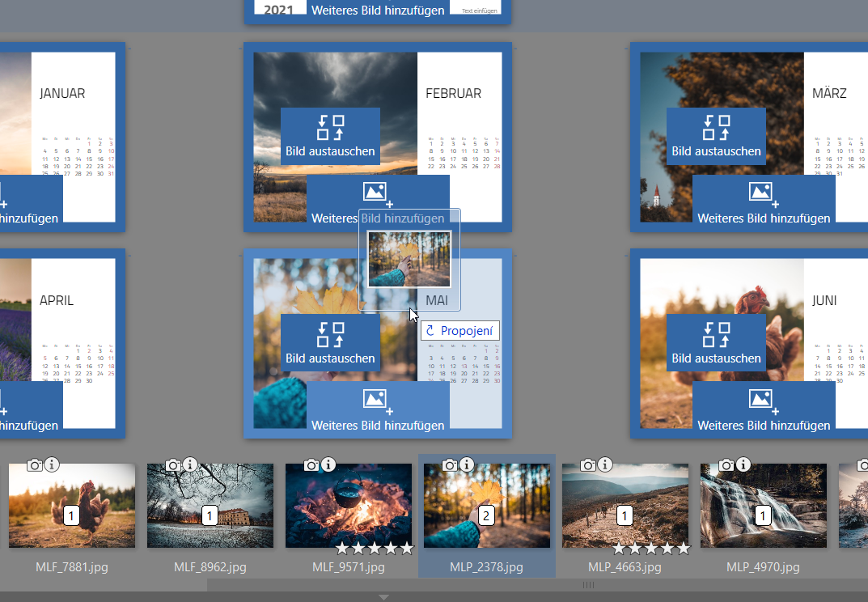This screenshot has height=602, width=868.
Task: Click the collapse arrow below the filmstrip
Action: 384,597
